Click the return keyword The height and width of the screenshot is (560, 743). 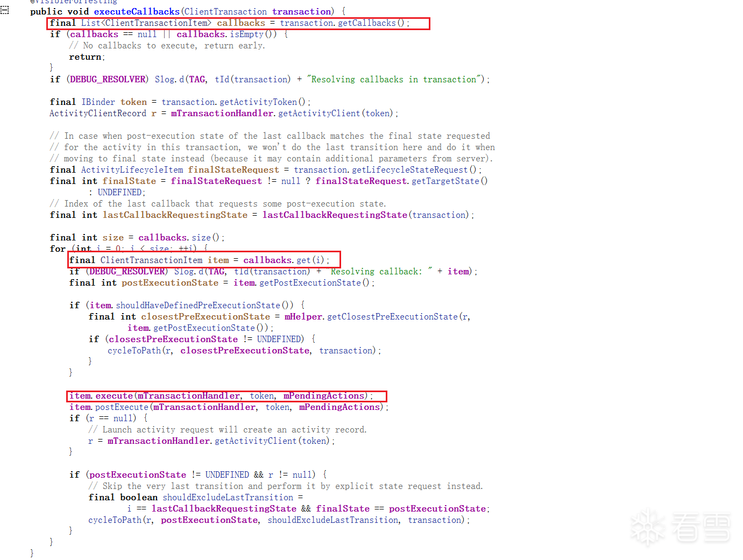[85, 57]
